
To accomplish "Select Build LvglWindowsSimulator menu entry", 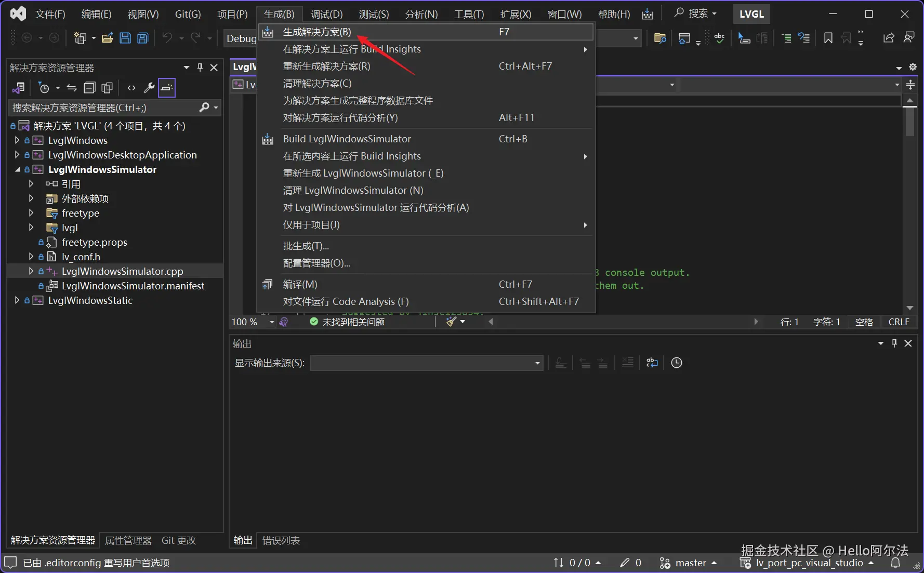I will [x=426, y=139].
